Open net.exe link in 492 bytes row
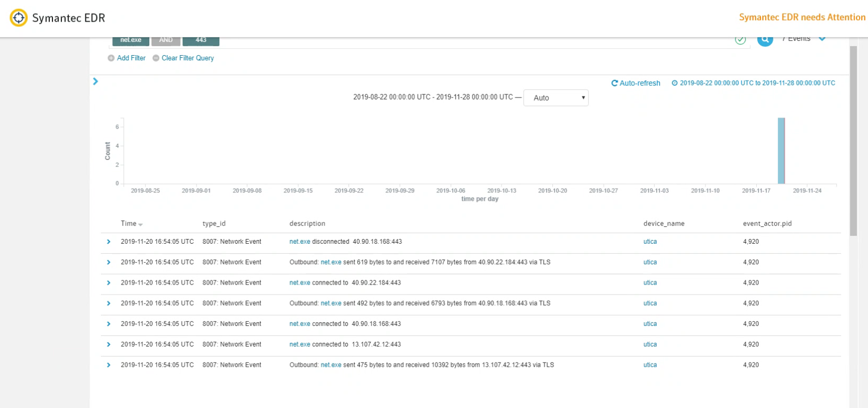This screenshot has width=868, height=408. [331, 304]
